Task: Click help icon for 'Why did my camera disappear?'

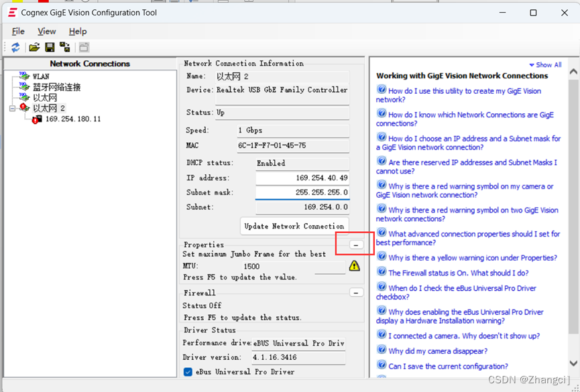Action: [382, 350]
